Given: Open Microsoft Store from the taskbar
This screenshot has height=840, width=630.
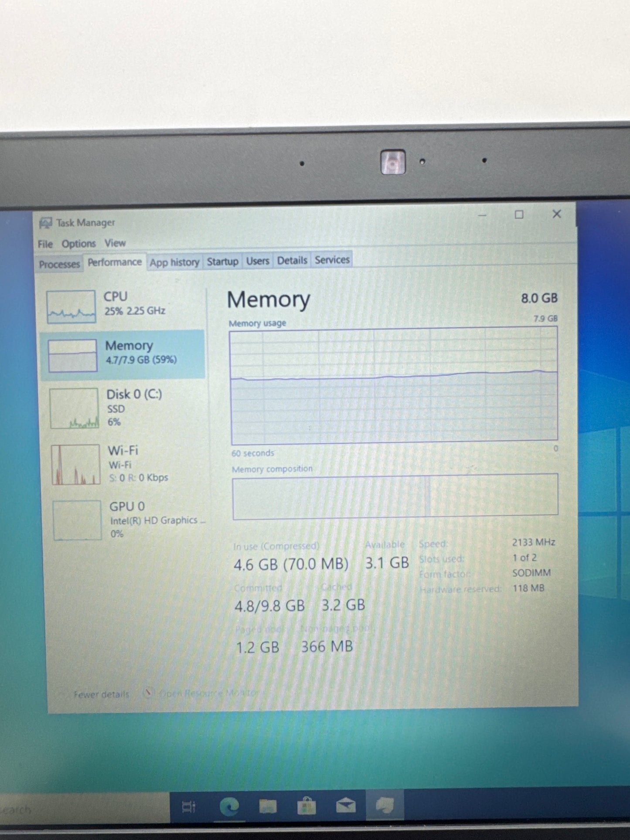Looking at the screenshot, I should pyautogui.click(x=306, y=806).
